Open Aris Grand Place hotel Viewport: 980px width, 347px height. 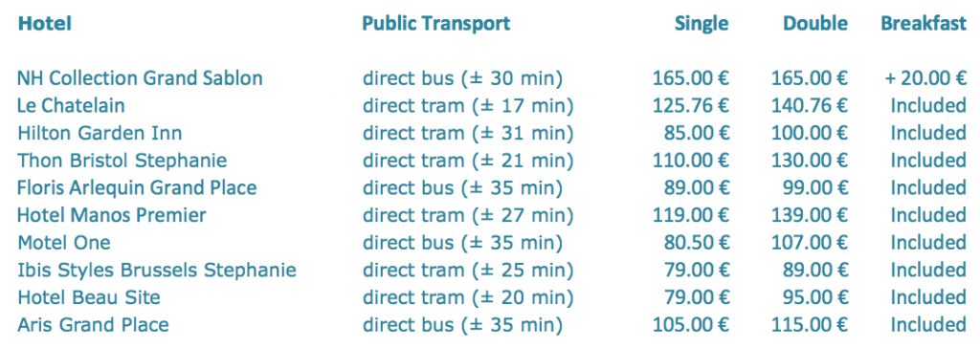point(93,325)
